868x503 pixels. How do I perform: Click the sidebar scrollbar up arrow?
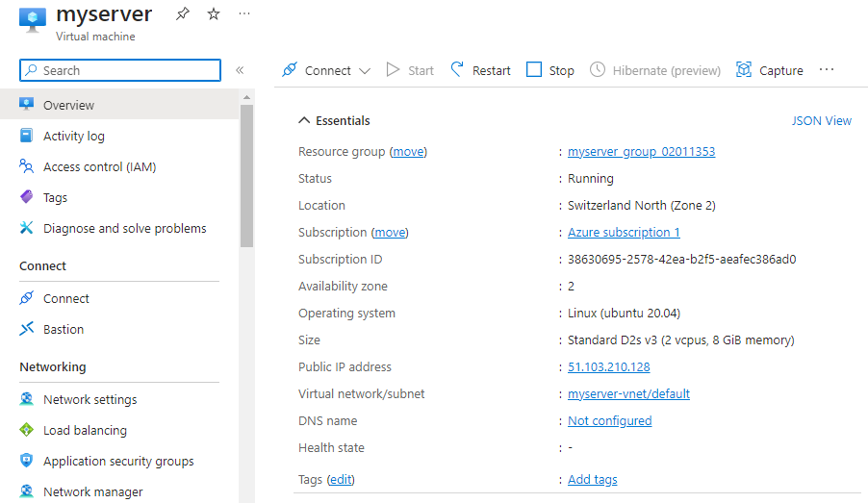[x=247, y=97]
